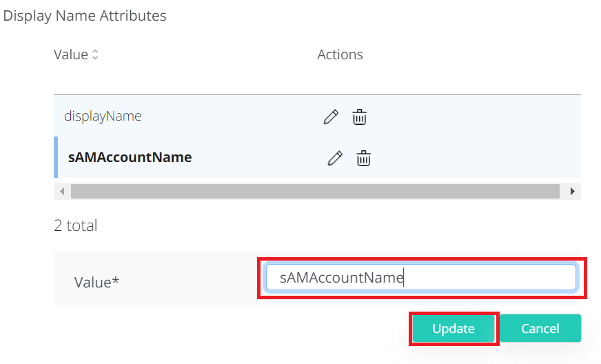Image resolution: width=601 pixels, height=364 pixels.
Task: Focus the Value text input field
Action: coord(420,278)
